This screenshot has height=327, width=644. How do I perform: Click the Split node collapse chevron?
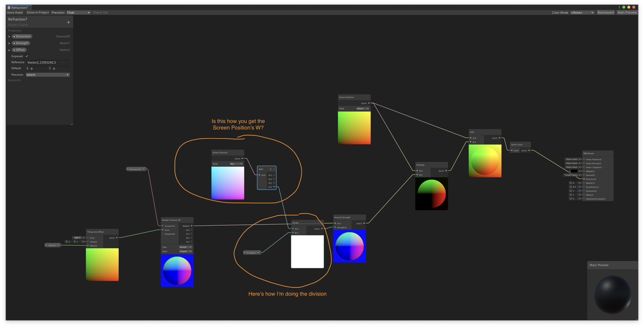click(x=274, y=169)
